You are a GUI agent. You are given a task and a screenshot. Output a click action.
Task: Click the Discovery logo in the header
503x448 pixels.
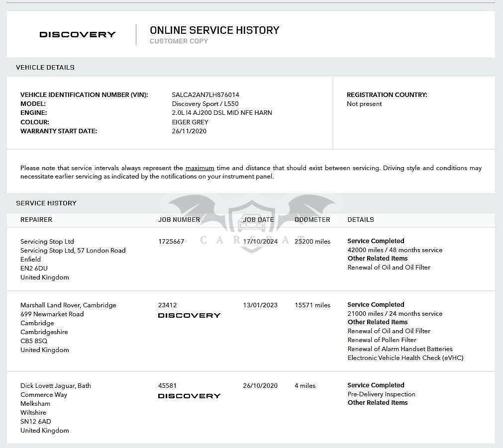coord(77,34)
